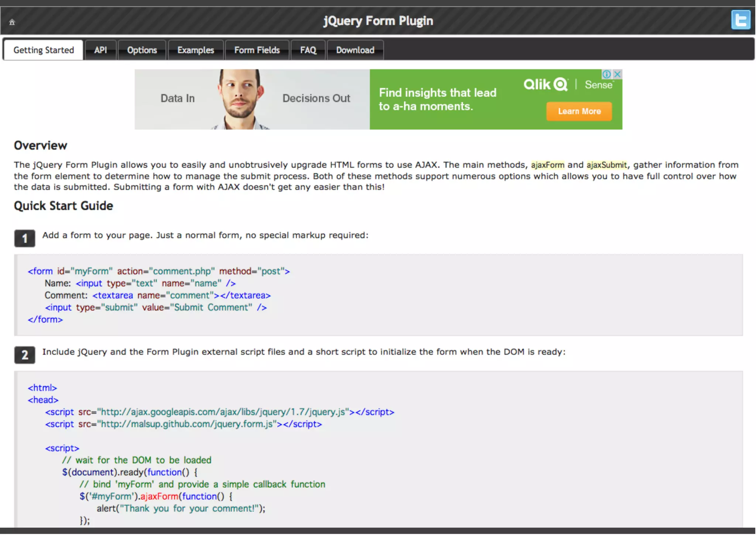Click the Submit Comment input code line
Screen dimensions: 756x535
[156, 307]
